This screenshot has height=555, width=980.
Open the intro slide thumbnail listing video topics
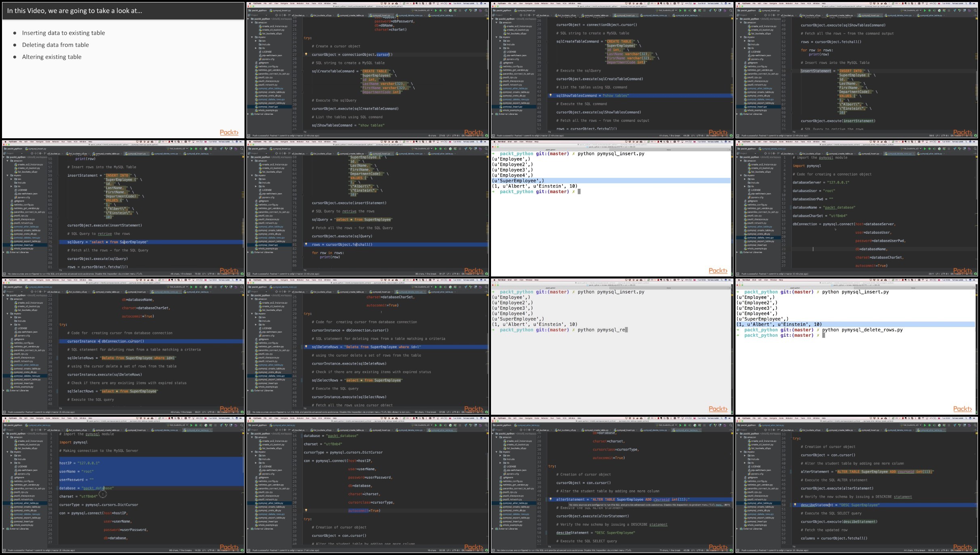tap(123, 70)
